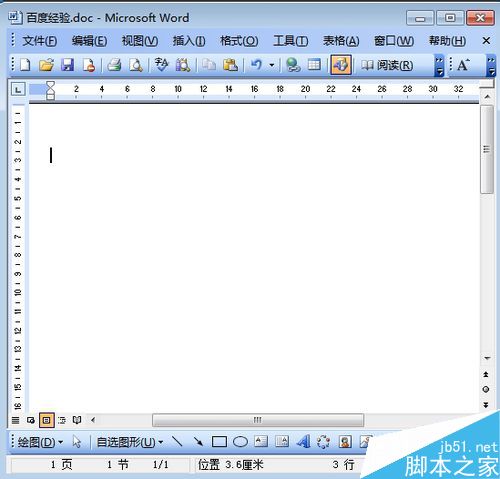This screenshot has height=479, width=500.
Task: Click the vertical scrollbar thumb
Action: (487, 149)
